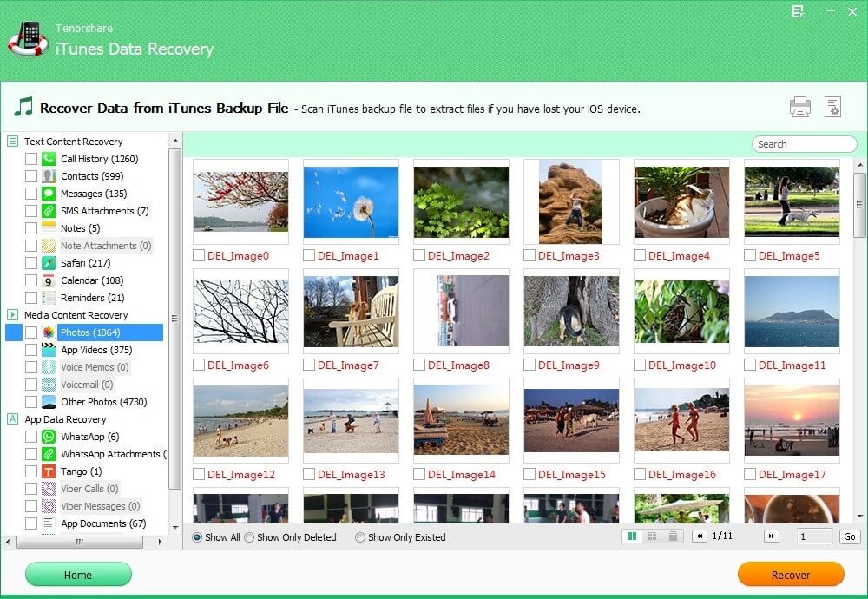Check the DEL_Image0 checkbox

pyautogui.click(x=198, y=255)
